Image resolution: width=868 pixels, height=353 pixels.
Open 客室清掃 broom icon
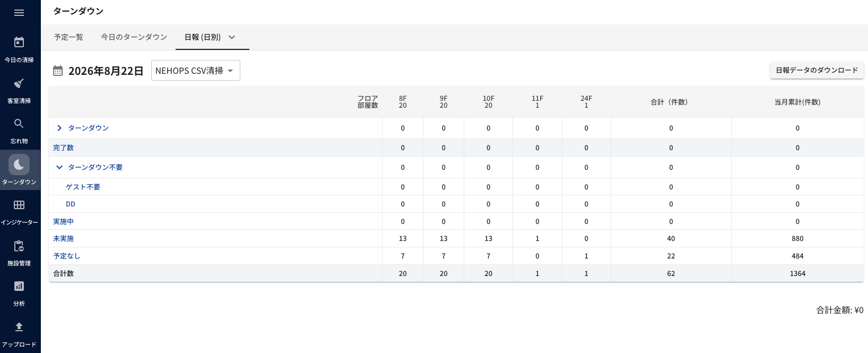coord(19,83)
